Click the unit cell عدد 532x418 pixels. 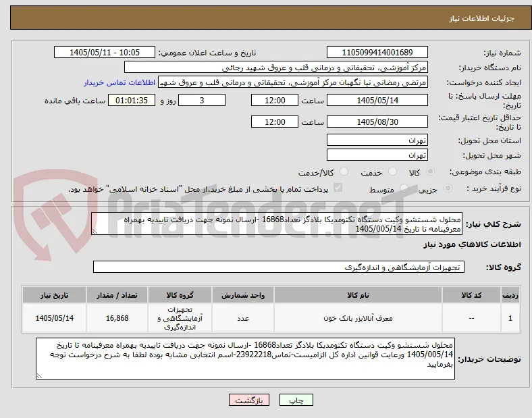click(x=243, y=318)
